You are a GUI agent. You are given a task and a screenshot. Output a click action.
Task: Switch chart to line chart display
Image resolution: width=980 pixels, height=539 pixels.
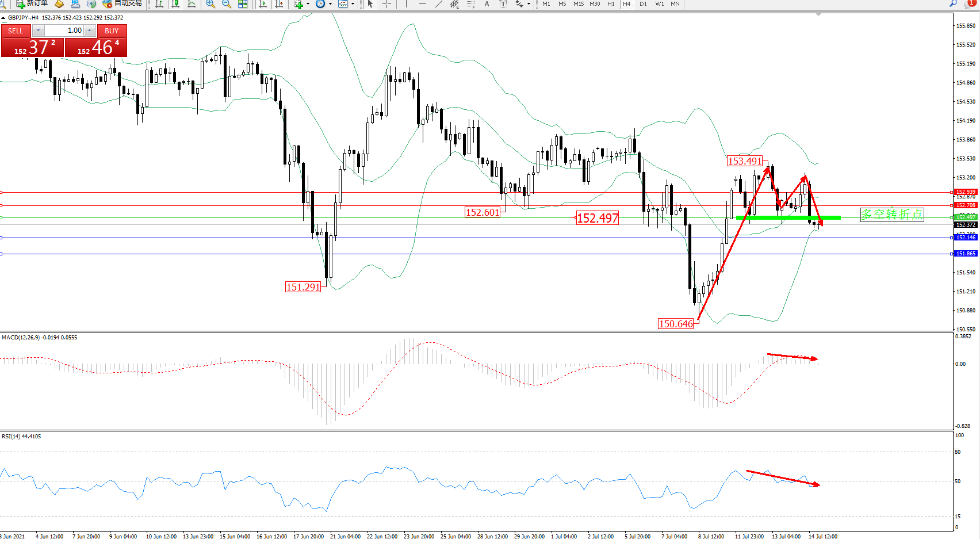pos(192,4)
